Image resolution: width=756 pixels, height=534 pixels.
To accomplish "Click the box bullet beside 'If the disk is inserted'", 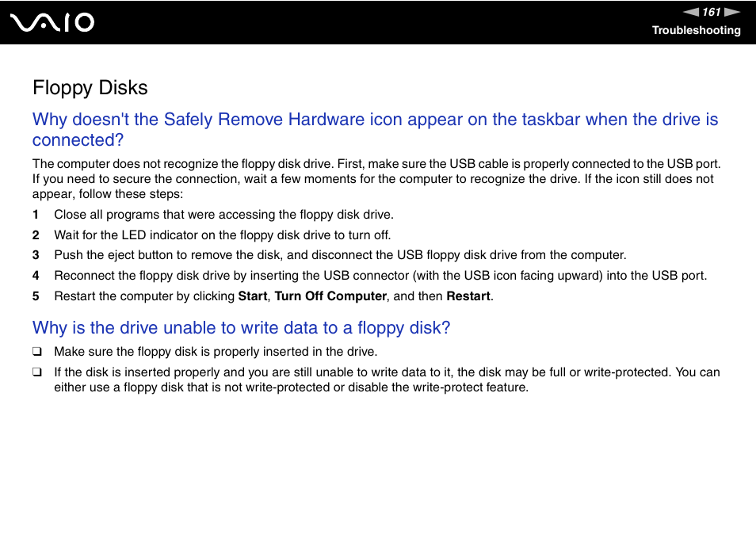I will pyautogui.click(x=37, y=372).
